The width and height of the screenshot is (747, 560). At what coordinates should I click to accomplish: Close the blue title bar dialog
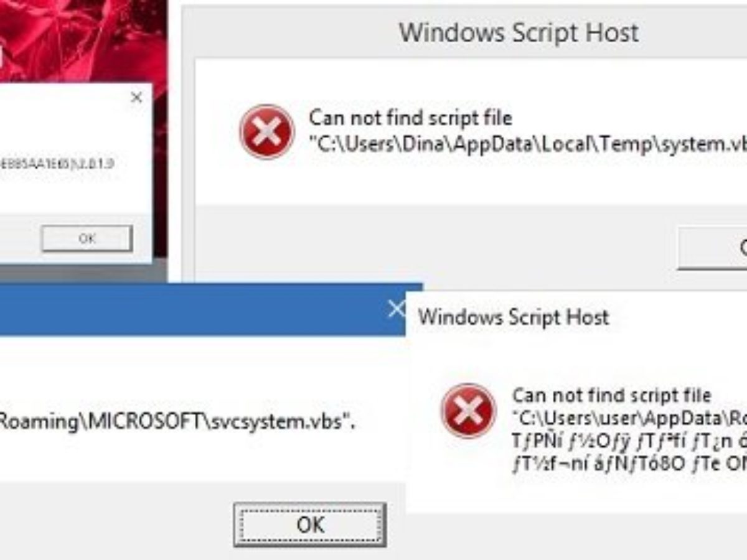(396, 309)
